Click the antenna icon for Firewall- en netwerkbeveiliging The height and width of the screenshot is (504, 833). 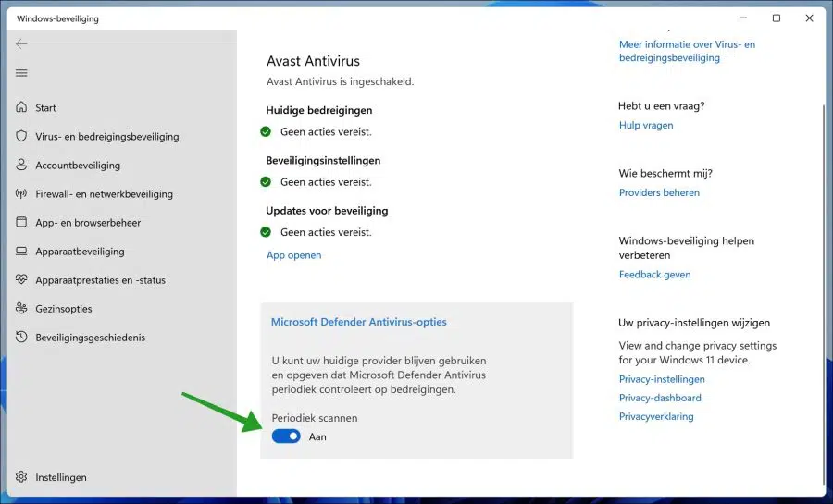21,193
